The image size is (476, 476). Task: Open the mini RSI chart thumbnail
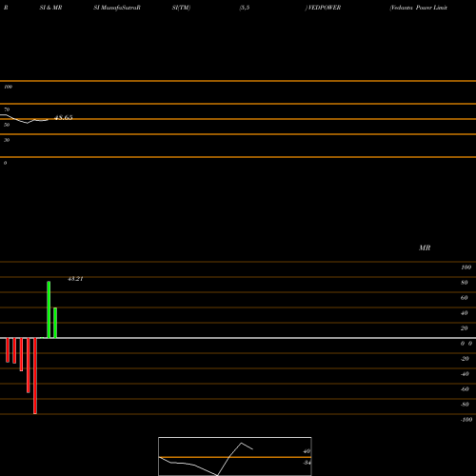click(x=235, y=456)
